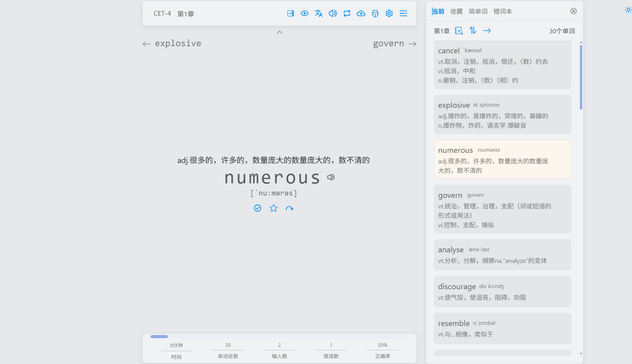Switch to the 简单词 tab

coord(478,11)
